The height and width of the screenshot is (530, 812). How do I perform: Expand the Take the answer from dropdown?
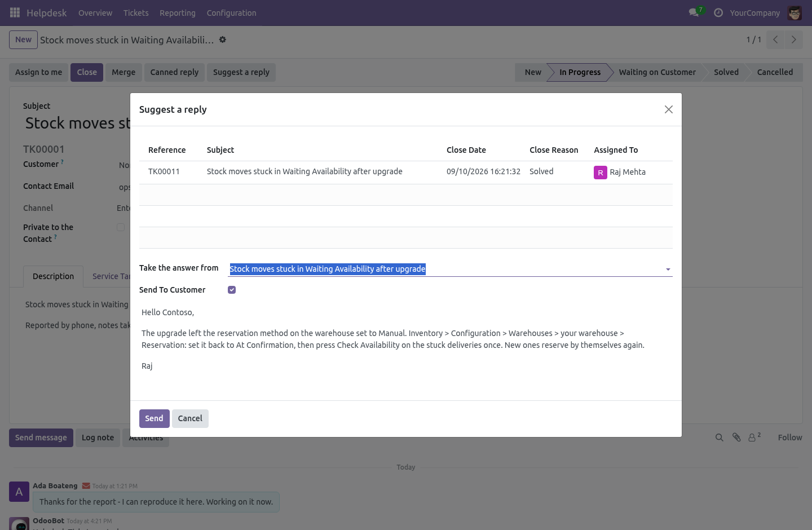click(x=668, y=270)
